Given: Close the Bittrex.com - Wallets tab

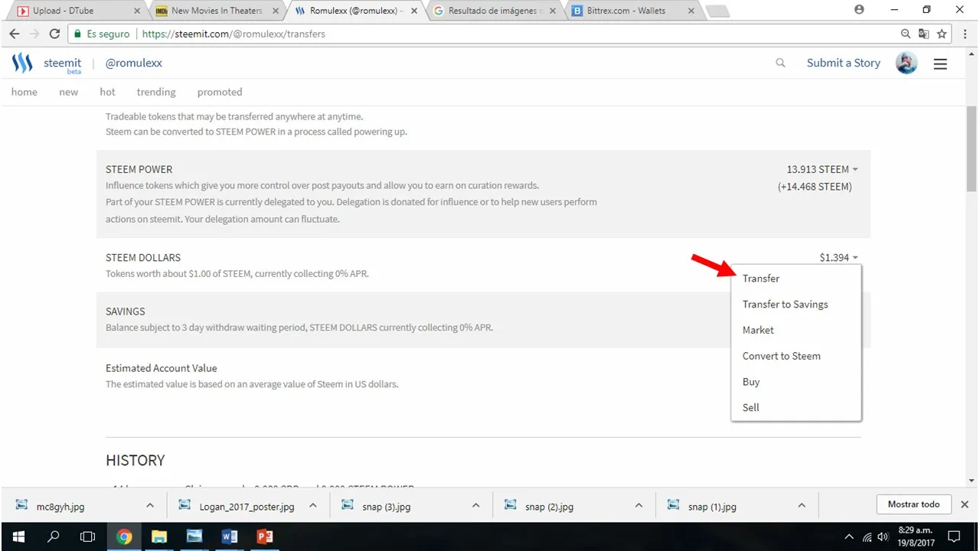Looking at the screenshot, I should (692, 11).
